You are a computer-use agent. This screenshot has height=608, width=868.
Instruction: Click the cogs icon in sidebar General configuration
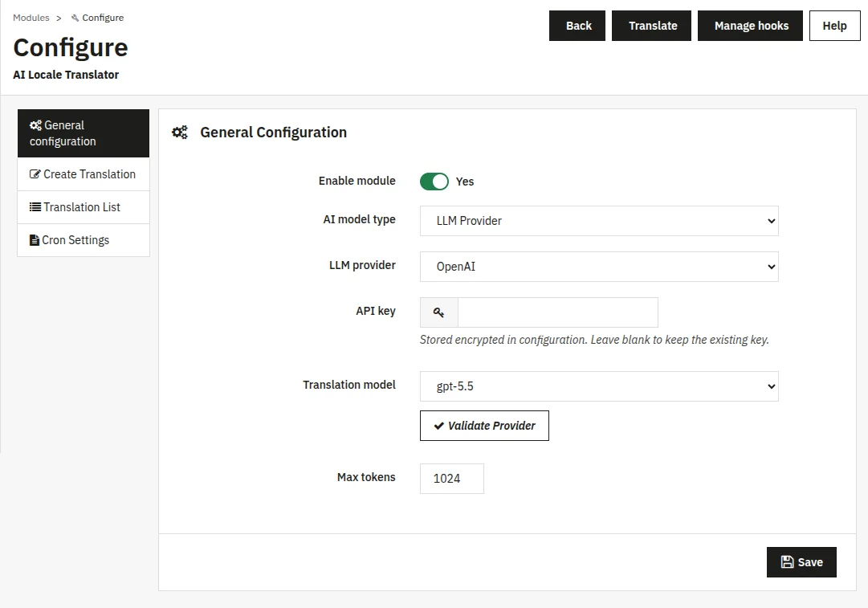pyautogui.click(x=35, y=125)
